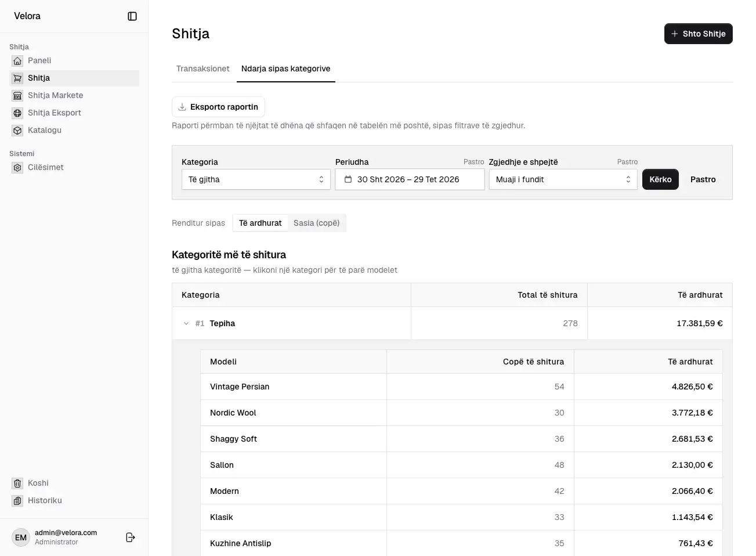Collapse the Tepiha category row chevron
The image size is (756, 556).
186,323
